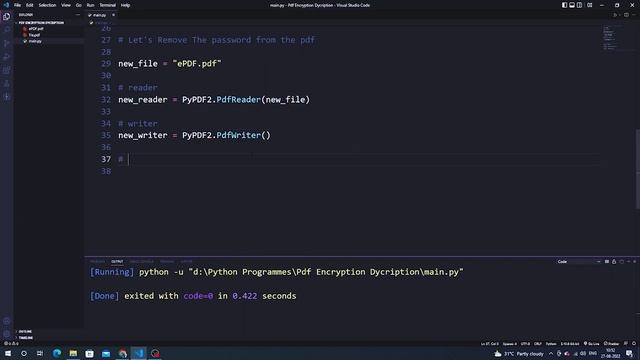640x360 pixels.
Task: Click the Run Python file play icon
Action: point(615,15)
